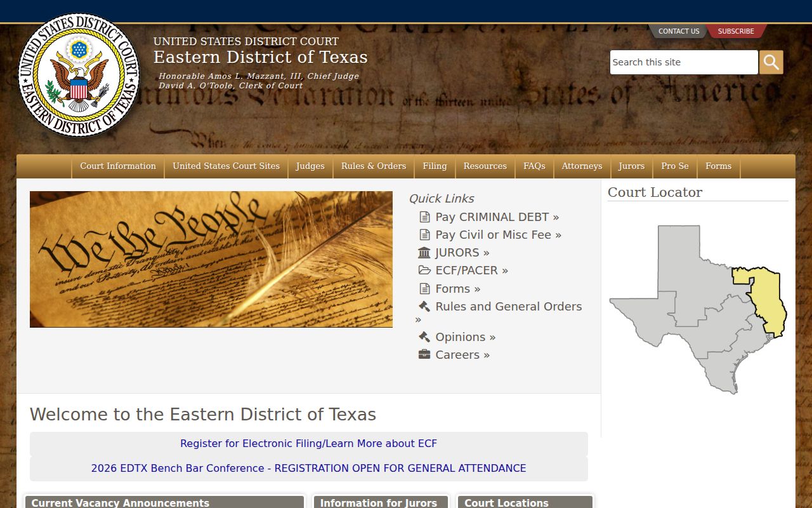Open 2026 EDTX Bench Bar Conference registration link
Viewport: 812px width, 508px height.
pos(308,469)
